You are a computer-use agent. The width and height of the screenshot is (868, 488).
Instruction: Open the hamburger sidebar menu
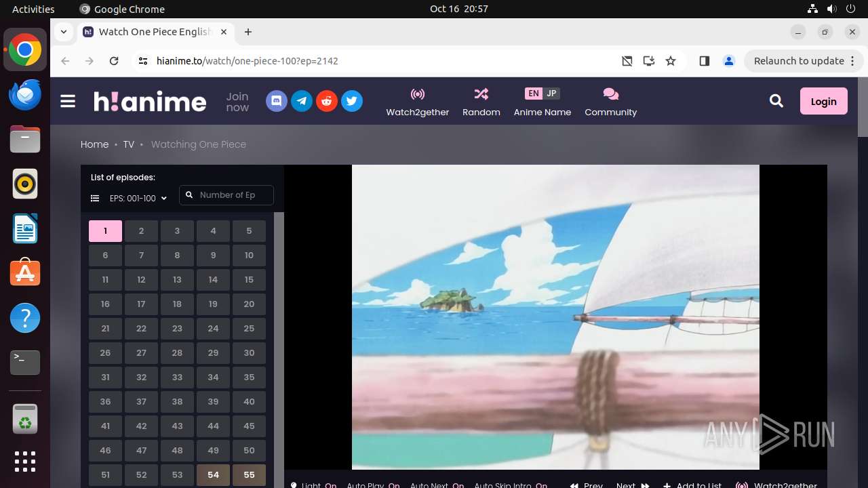pos(68,101)
